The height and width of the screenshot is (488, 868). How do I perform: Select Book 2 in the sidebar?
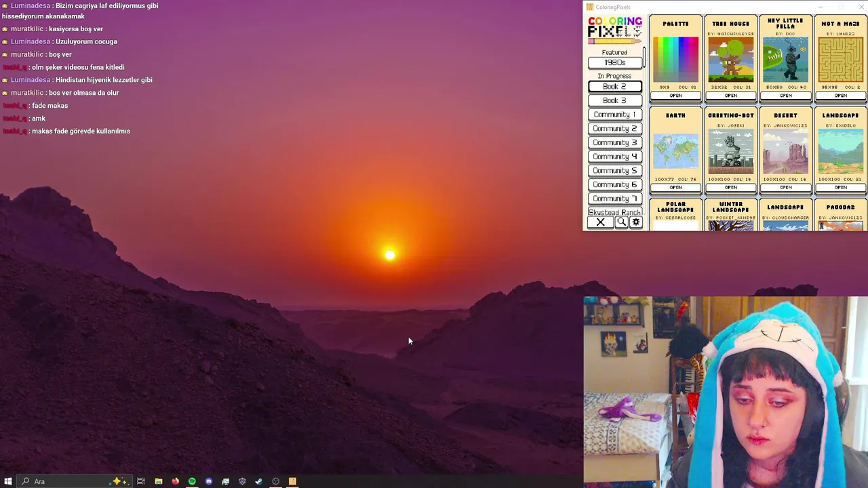(x=614, y=87)
